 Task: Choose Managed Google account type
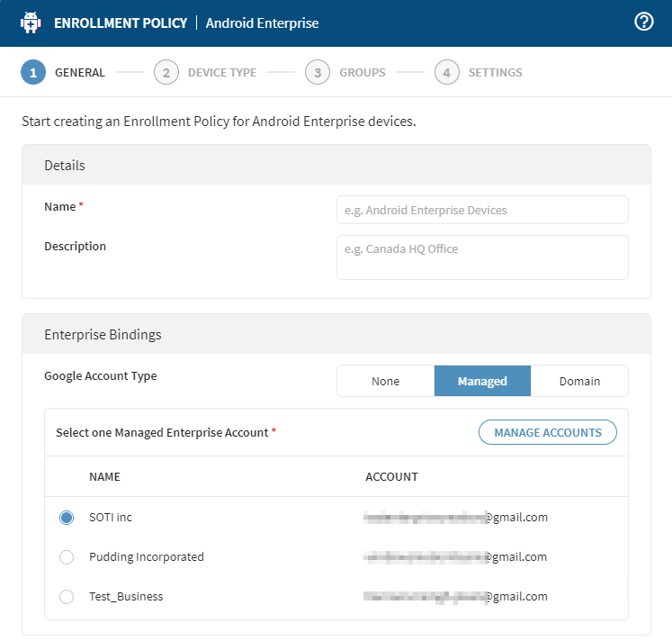tap(482, 381)
